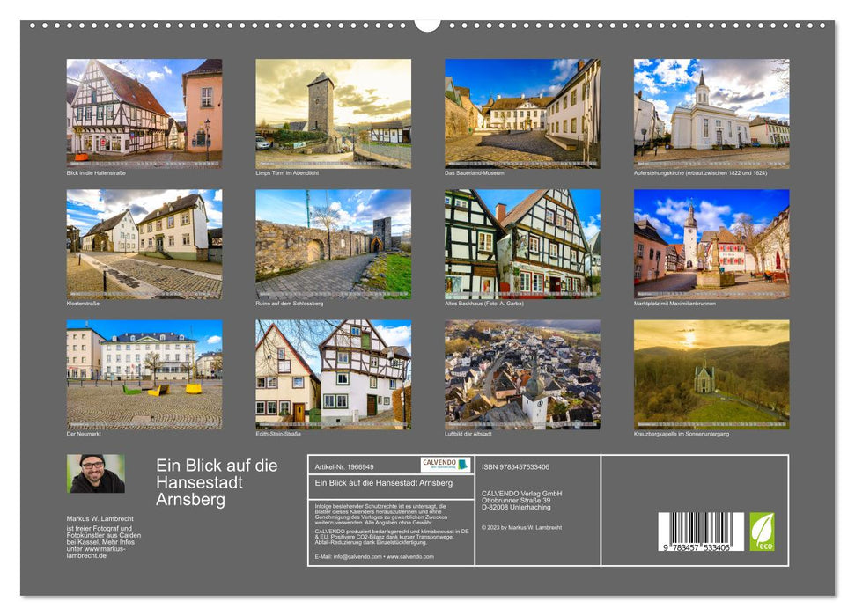Select the Kreuzbergkapelle im Sonnenuntergang photo
855x616 pixels.
click(711, 374)
